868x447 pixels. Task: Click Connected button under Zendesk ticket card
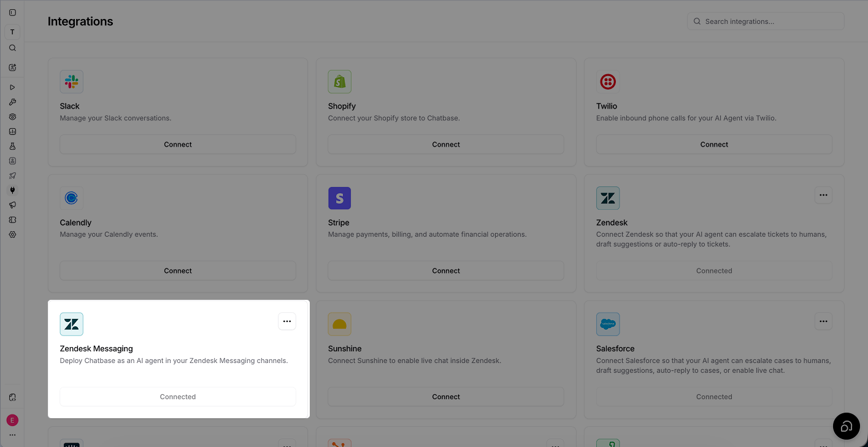[714, 271]
